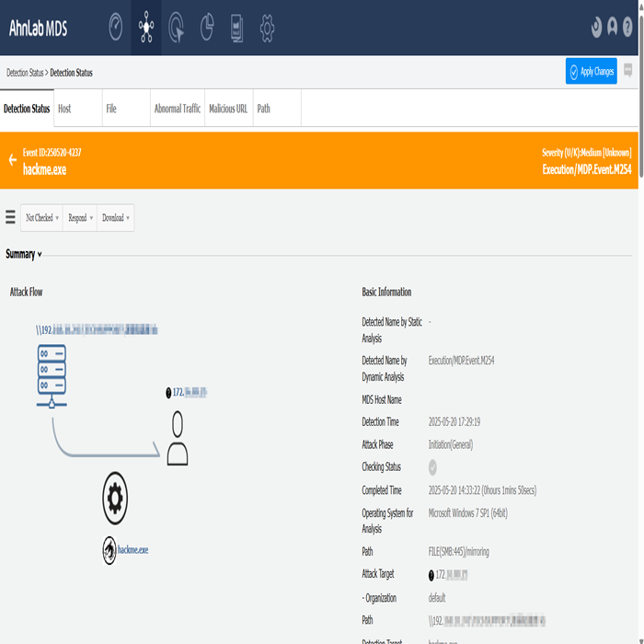The width and height of the screenshot is (644, 644).
Task: Click the question icon beside Attack Flow 172 IP
Action: pyautogui.click(x=168, y=393)
